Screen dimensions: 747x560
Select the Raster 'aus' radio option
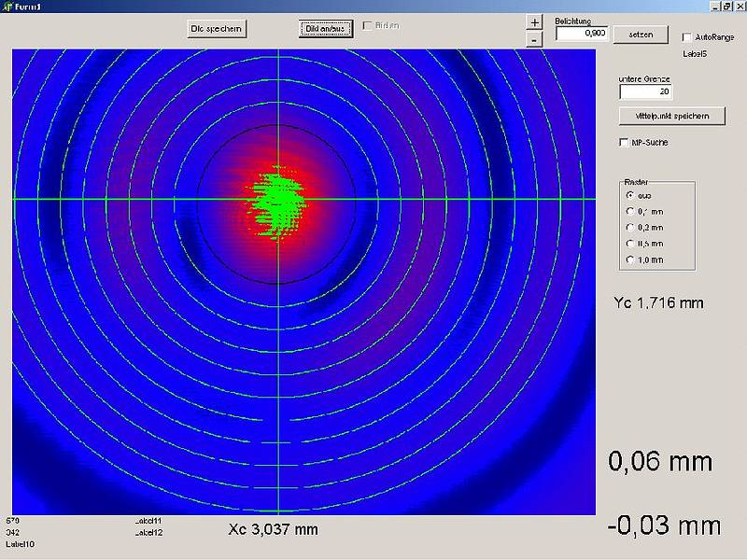coord(629,196)
